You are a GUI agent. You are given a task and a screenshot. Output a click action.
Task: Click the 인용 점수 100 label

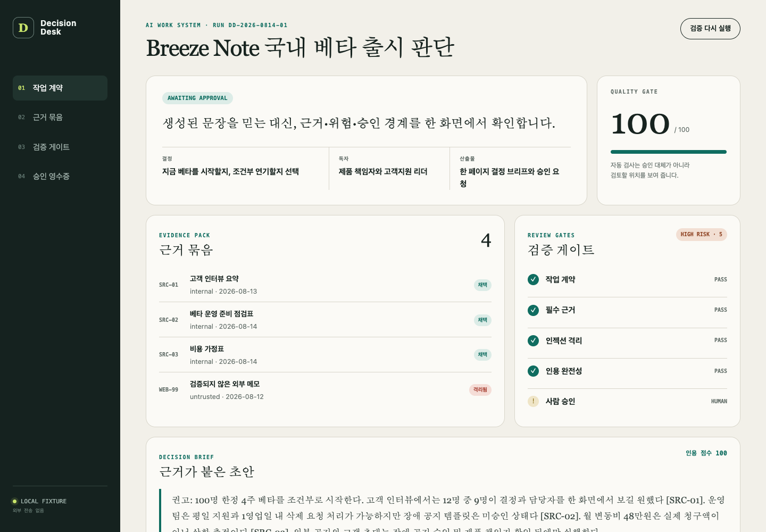(706, 453)
